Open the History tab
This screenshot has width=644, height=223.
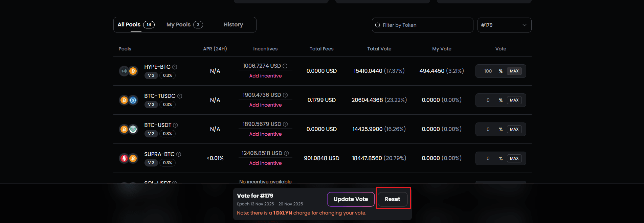point(233,25)
